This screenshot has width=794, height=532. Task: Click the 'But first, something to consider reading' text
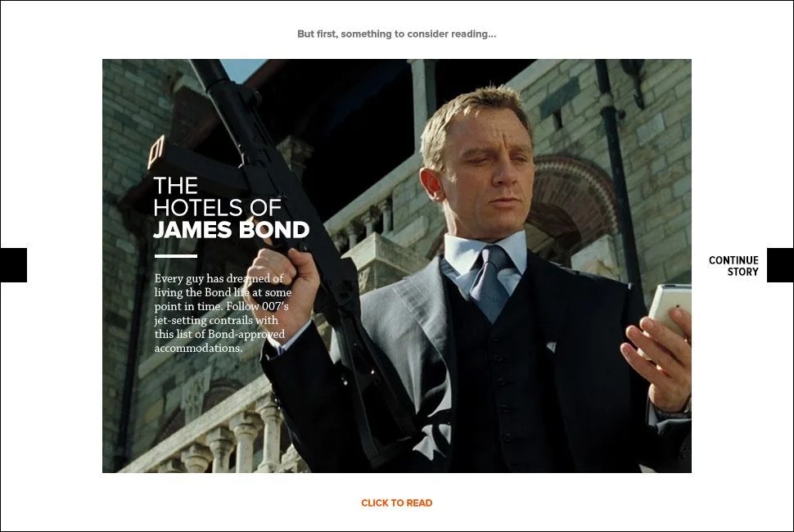(x=396, y=34)
